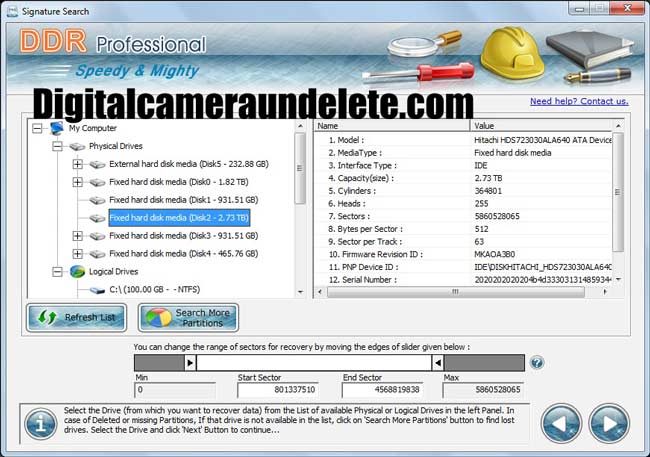Click properties table scroll right arrow
The image size is (650, 457).
pos(605,292)
